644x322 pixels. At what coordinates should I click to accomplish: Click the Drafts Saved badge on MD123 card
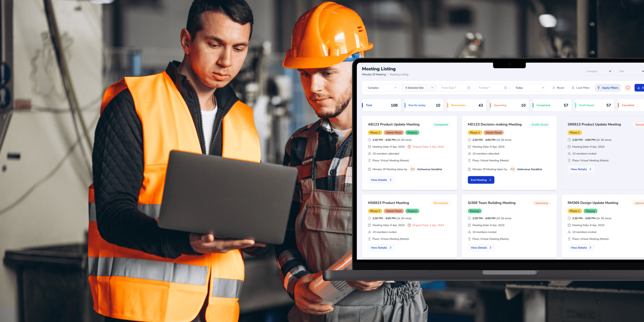(540, 125)
